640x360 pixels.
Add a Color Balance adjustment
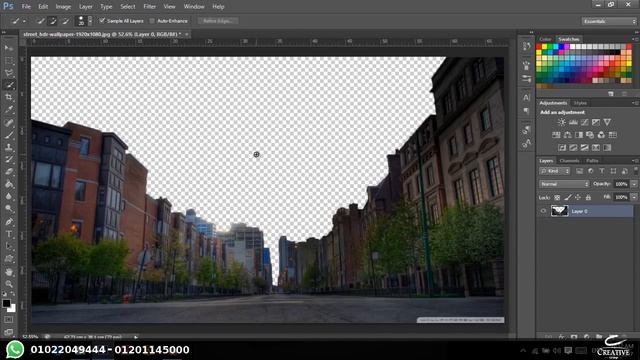567,135
